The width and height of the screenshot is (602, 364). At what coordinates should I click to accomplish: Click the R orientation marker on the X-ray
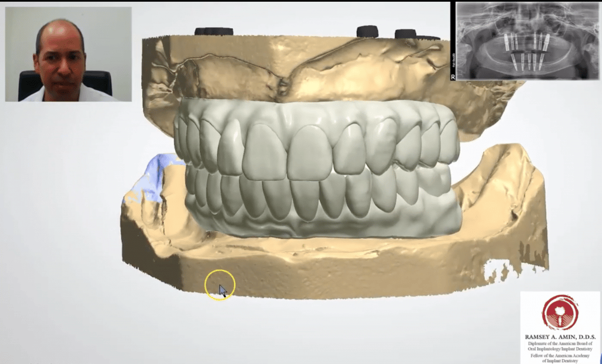tap(454, 77)
